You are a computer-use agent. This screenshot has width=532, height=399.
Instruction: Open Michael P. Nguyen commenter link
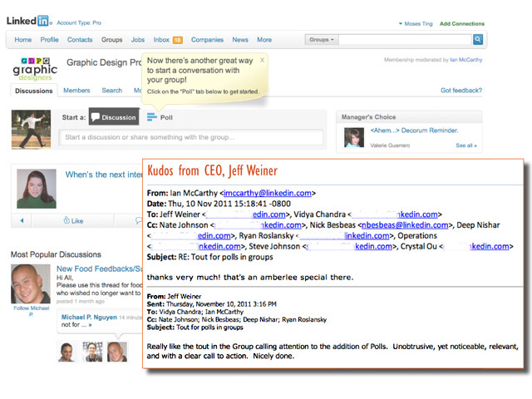89,317
